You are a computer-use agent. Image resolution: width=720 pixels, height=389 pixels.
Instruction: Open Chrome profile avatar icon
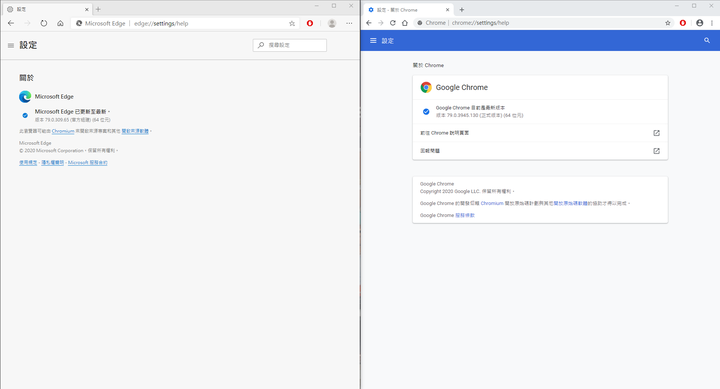coord(699,23)
